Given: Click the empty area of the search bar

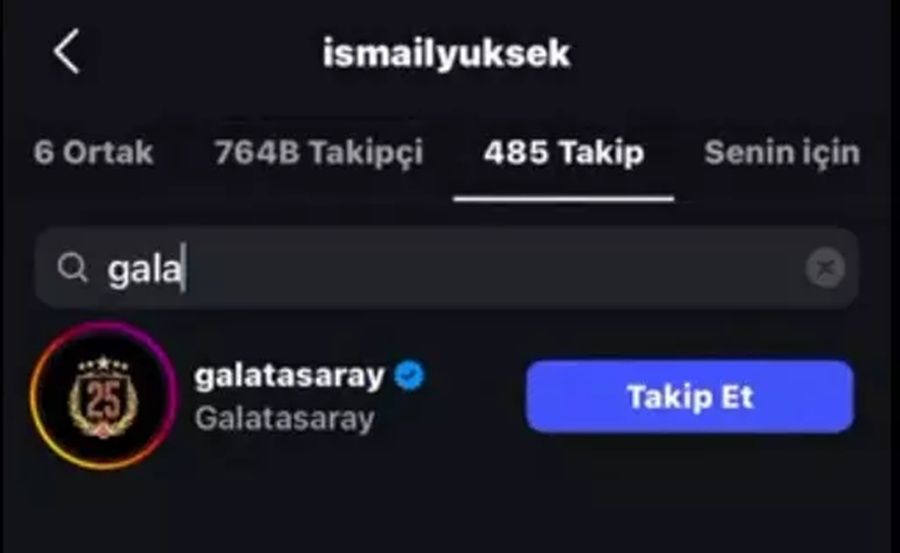Looking at the screenshot, I should [494, 268].
